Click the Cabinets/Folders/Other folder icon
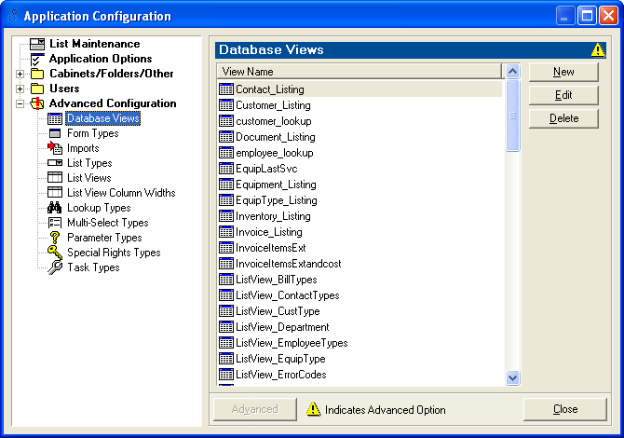The image size is (624, 438). tap(37, 74)
